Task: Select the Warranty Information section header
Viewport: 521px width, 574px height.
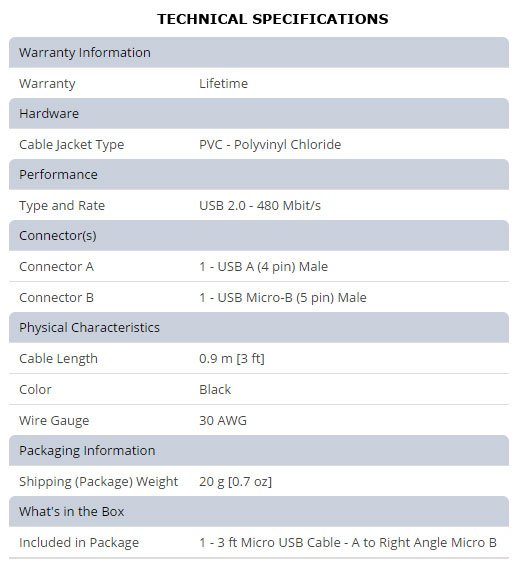Action: point(259,52)
